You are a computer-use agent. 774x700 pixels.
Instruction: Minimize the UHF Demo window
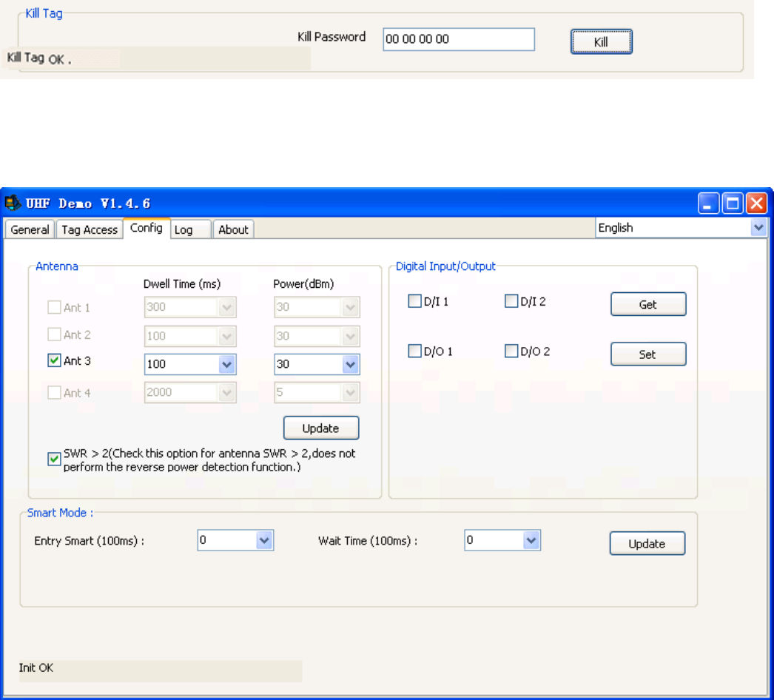(x=708, y=203)
